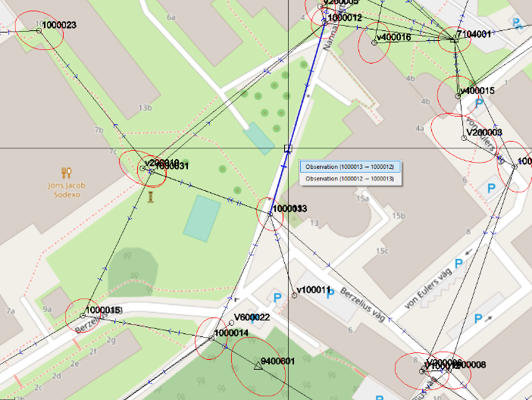Click the square marker on the blue line
Viewport: 532px width, 400px height.
click(x=287, y=148)
